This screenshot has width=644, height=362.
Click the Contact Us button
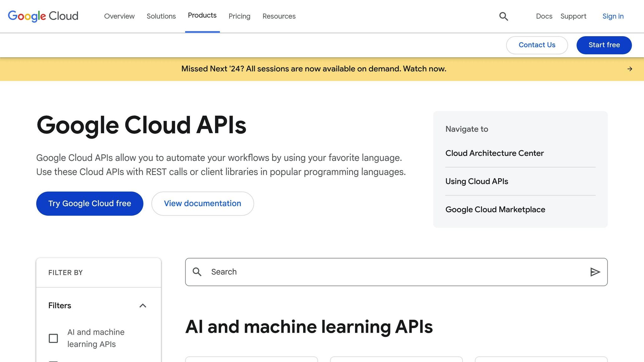click(x=537, y=45)
